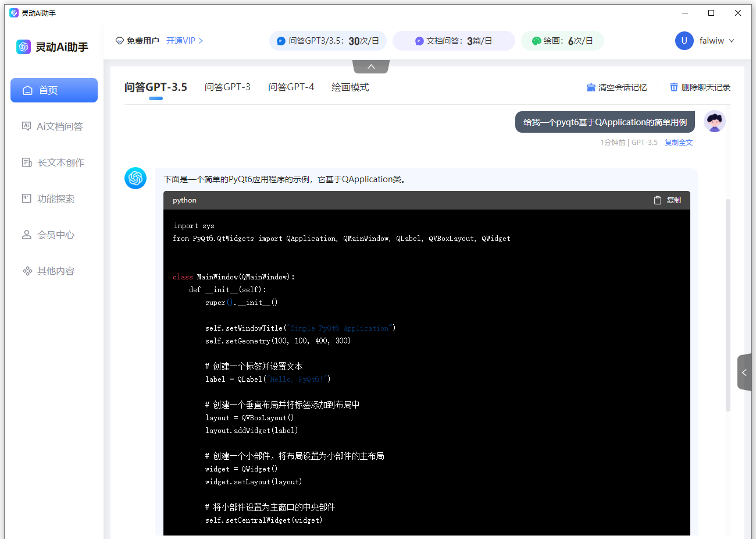Image resolution: width=756 pixels, height=539 pixels.
Task: Open the falwiw account dropdown
Action: [717, 41]
